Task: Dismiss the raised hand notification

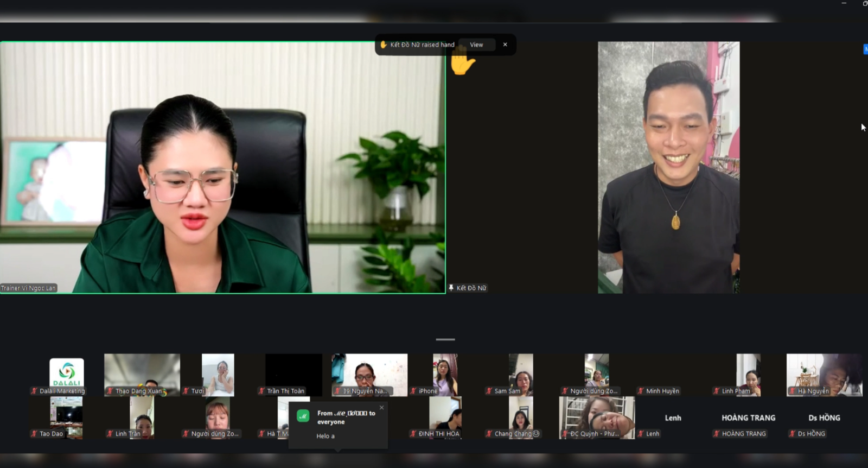Action: pyautogui.click(x=505, y=45)
